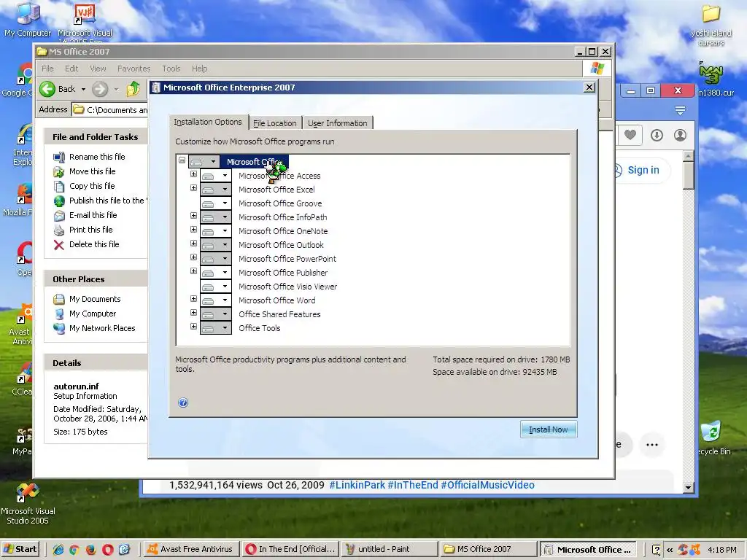Open Microsoft Visual Studio 2005 desktop icon

coord(27,504)
